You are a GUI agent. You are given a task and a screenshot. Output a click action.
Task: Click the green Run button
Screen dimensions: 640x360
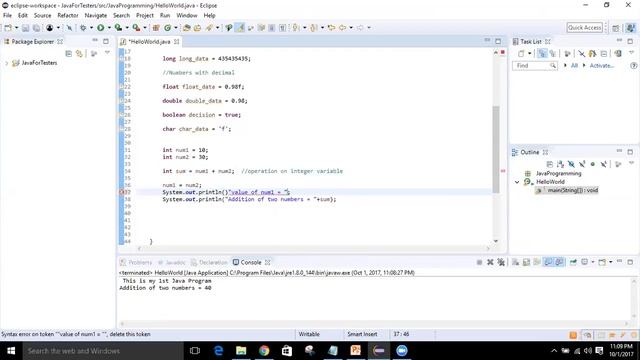coord(100,28)
